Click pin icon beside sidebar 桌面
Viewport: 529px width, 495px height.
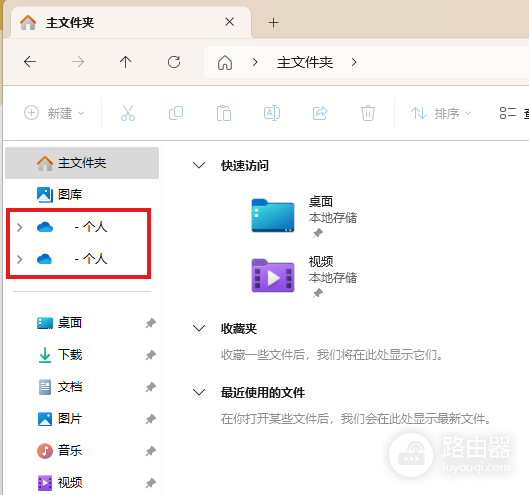click(x=150, y=323)
